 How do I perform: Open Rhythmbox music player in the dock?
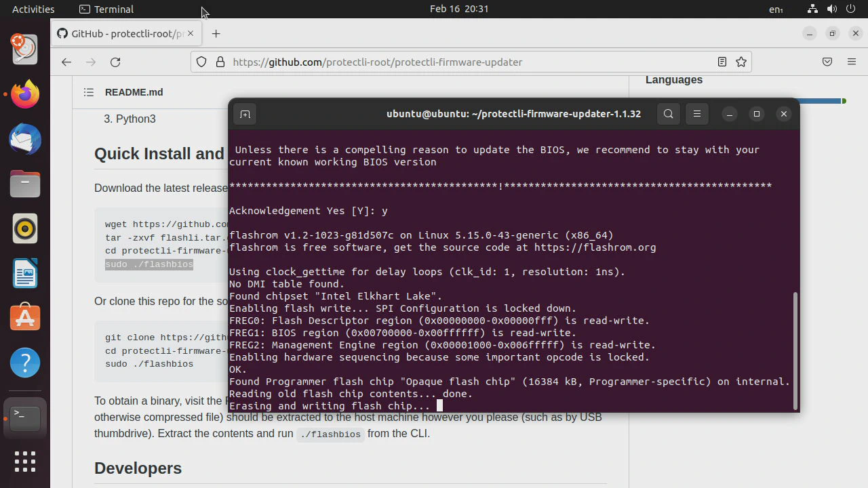coord(25,229)
